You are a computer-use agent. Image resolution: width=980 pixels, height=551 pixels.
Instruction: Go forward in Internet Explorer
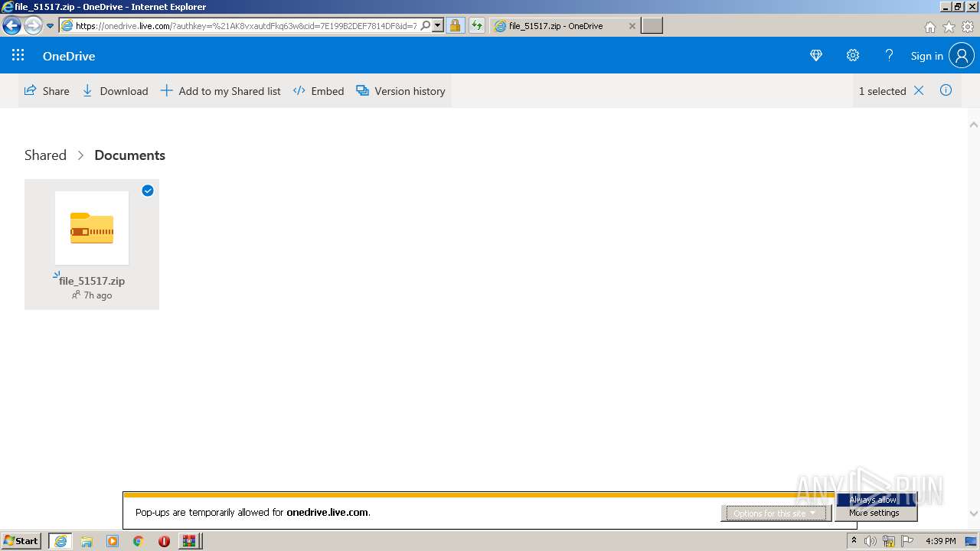click(32, 25)
